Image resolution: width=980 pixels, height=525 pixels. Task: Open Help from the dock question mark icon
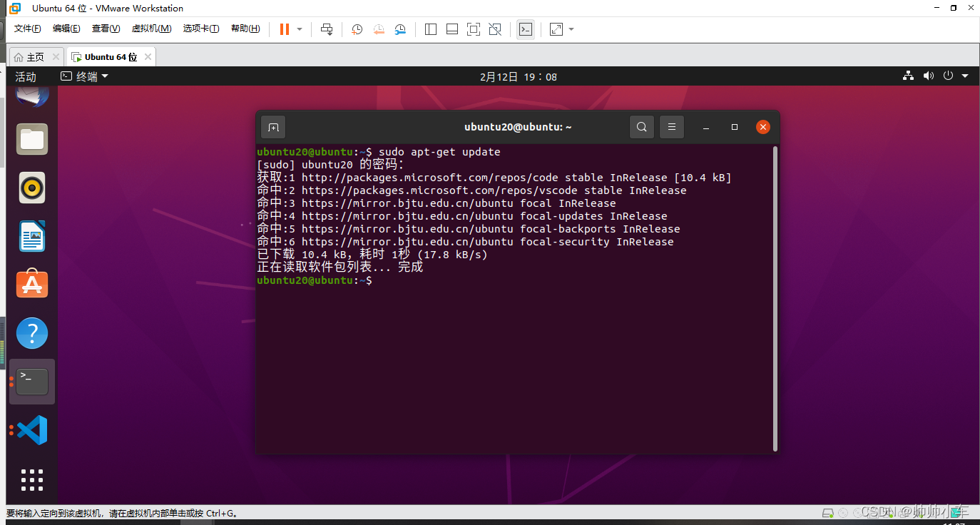tap(32, 333)
